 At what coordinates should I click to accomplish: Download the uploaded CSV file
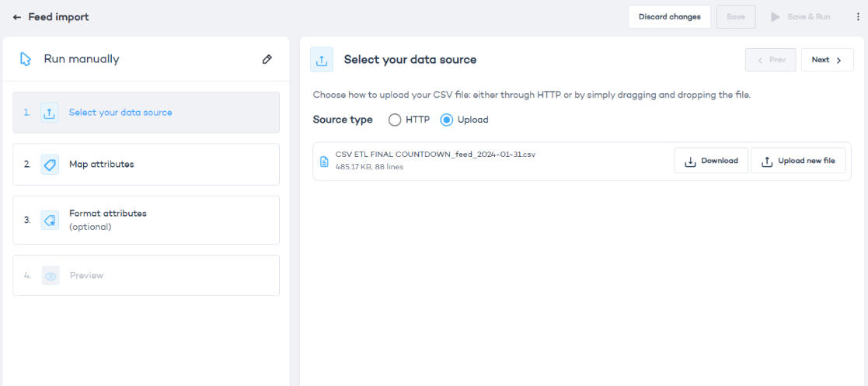[x=711, y=161]
